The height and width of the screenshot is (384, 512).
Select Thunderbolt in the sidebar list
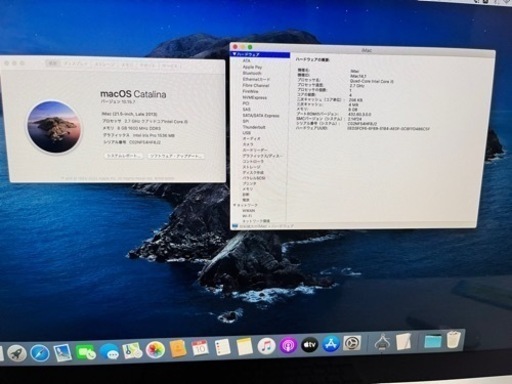(x=254, y=127)
